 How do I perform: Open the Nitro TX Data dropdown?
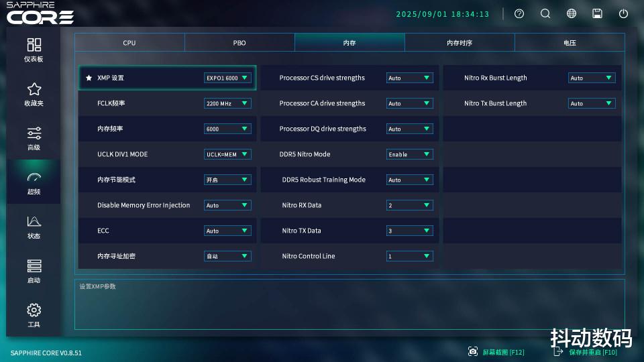[x=409, y=231]
